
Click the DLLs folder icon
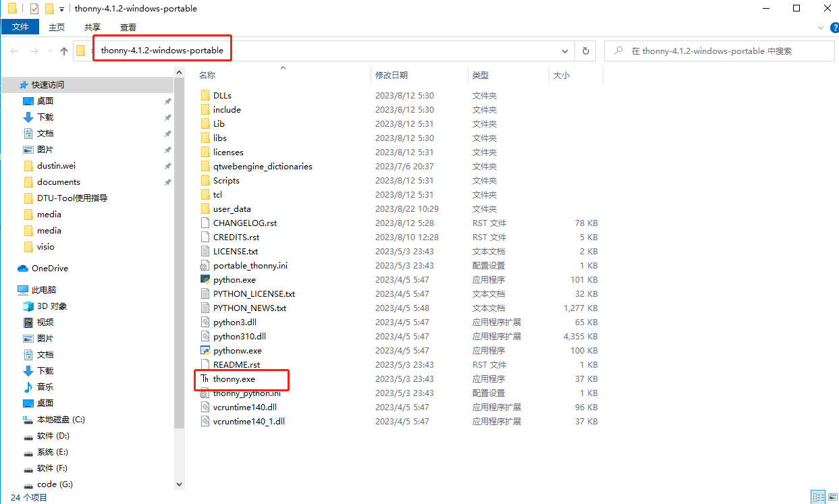click(x=206, y=95)
